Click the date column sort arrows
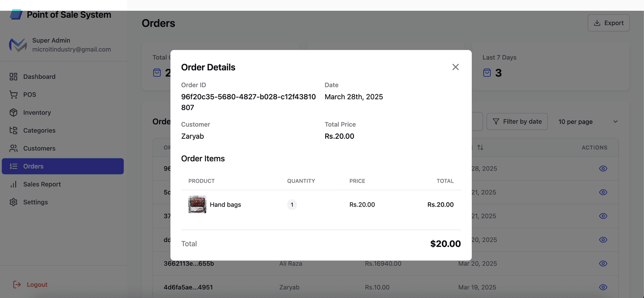This screenshot has width=644, height=298. (480, 148)
